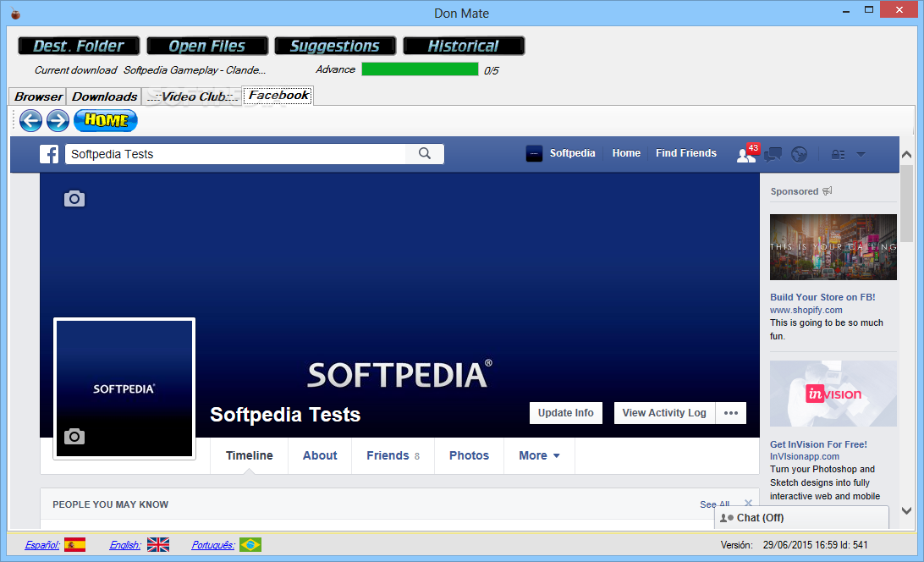This screenshot has width=924, height=562.
Task: Click the Shopify sponsored ad image
Action: click(x=833, y=247)
